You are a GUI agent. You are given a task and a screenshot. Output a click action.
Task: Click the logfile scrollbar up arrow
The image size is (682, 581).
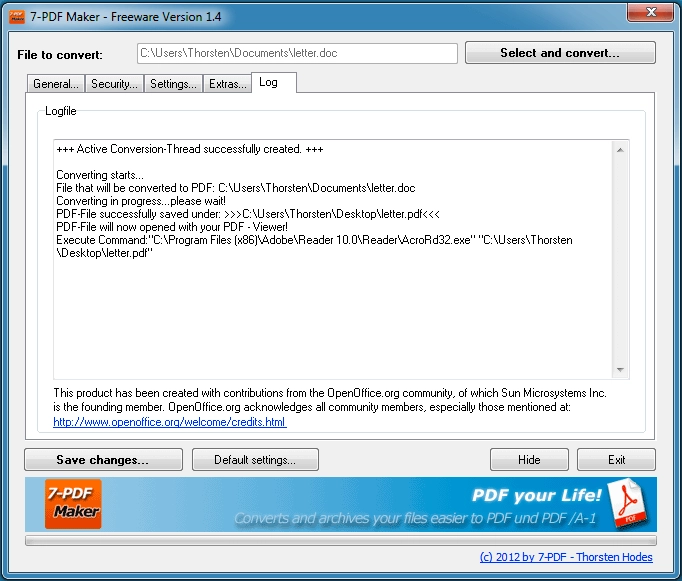620,150
